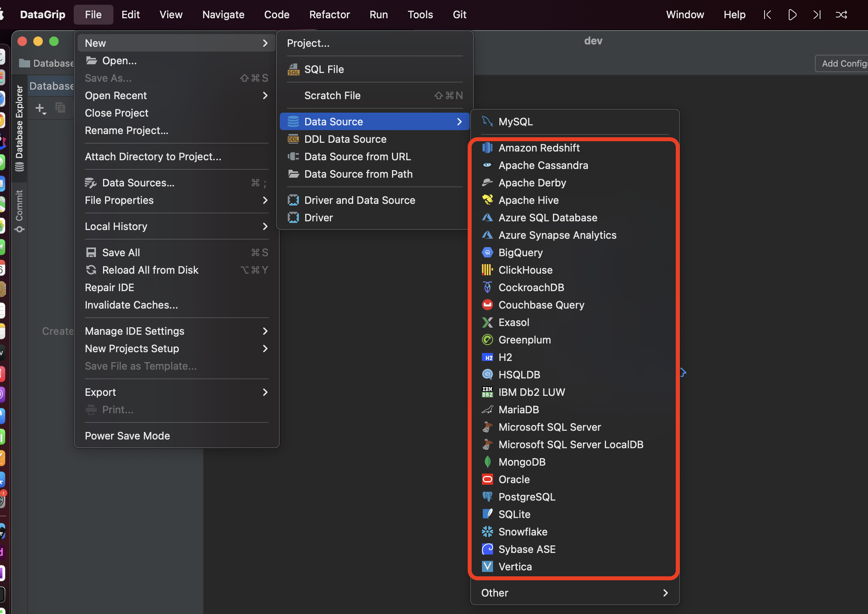Viewport: 868px width, 614px height.
Task: Select Snowflake data source
Action: 575,532
